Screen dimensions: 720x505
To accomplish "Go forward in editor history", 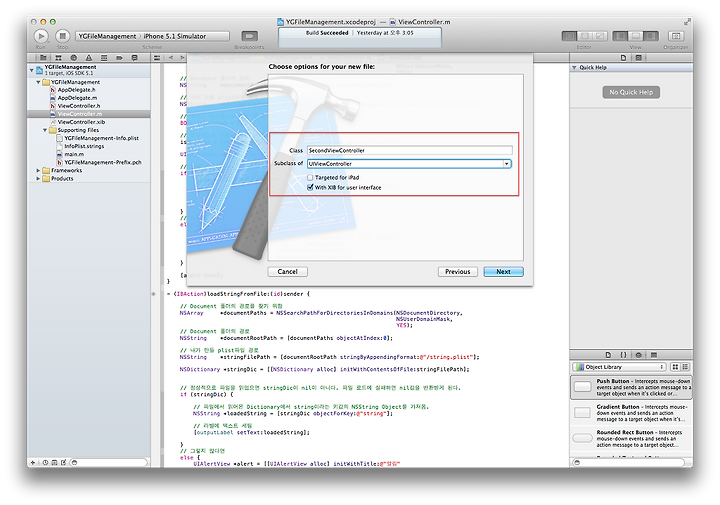I will (x=182, y=58).
